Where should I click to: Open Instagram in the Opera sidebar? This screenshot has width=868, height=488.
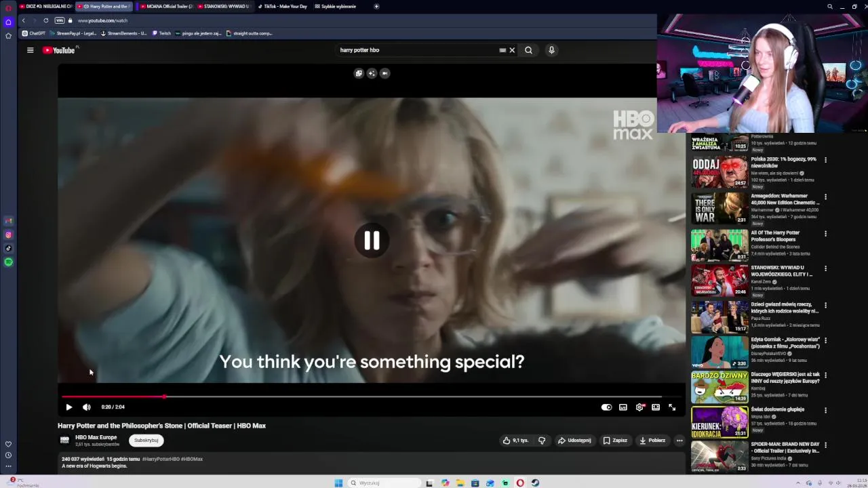8,235
